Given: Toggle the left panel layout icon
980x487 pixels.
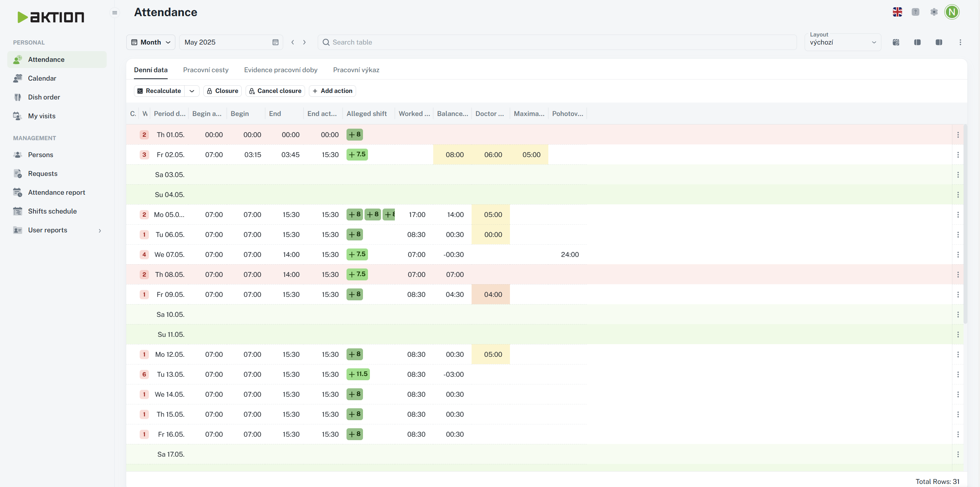Looking at the screenshot, I should 917,42.
